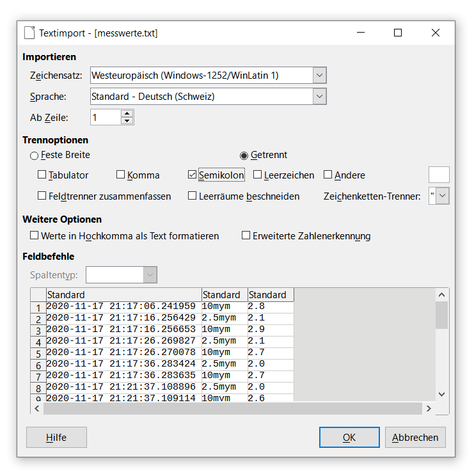Decrease the Ab Zeile value with down arrow
Screen dimensions: 474x476
pos(127,121)
